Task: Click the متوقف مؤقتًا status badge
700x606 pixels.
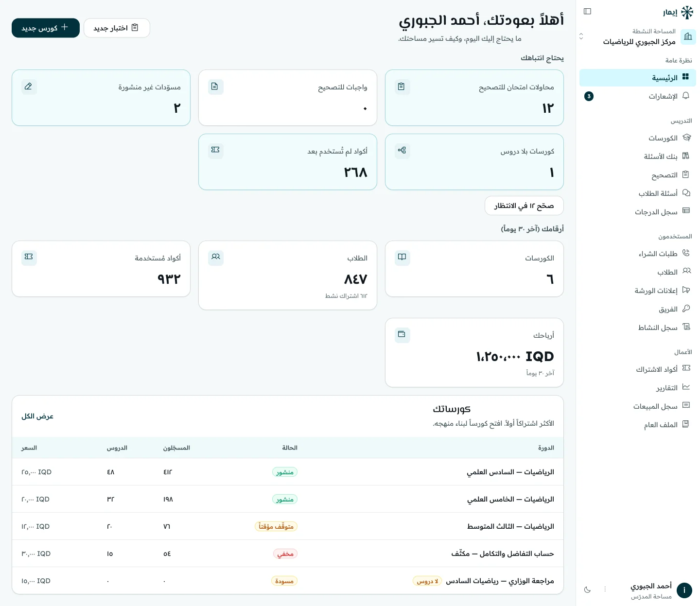Action: pos(276,526)
